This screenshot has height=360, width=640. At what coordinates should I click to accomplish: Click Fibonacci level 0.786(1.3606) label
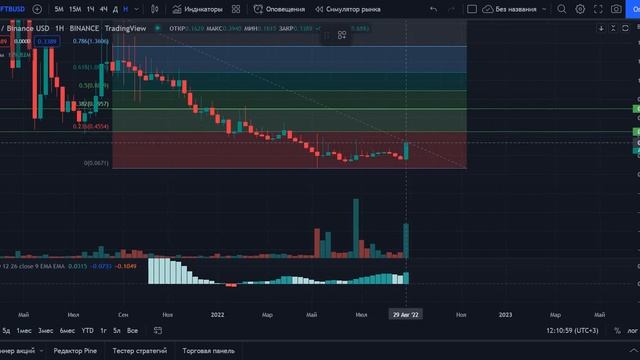pyautogui.click(x=91, y=41)
